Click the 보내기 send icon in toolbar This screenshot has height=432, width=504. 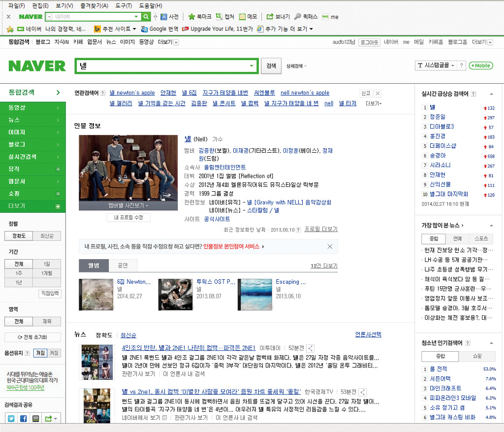coord(270,17)
